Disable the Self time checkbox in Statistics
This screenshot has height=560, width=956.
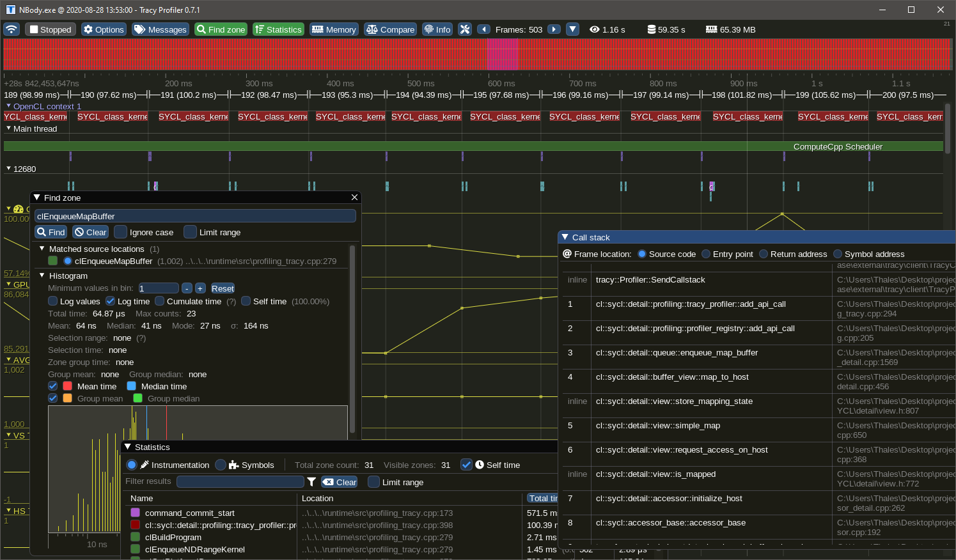click(x=466, y=465)
